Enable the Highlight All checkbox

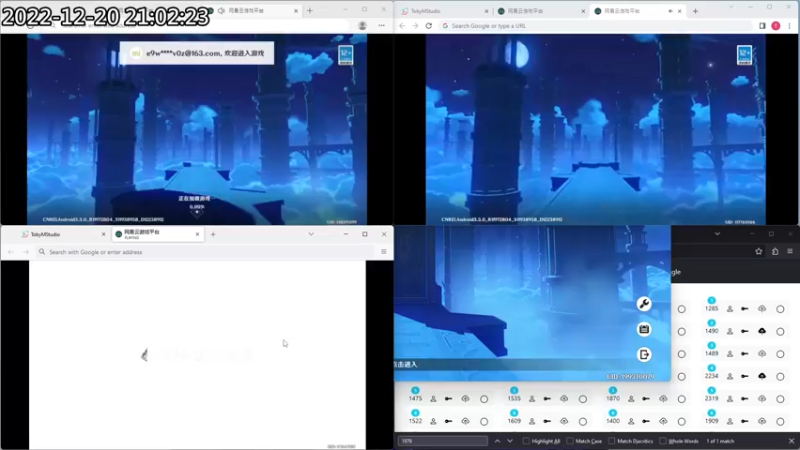[x=526, y=441]
